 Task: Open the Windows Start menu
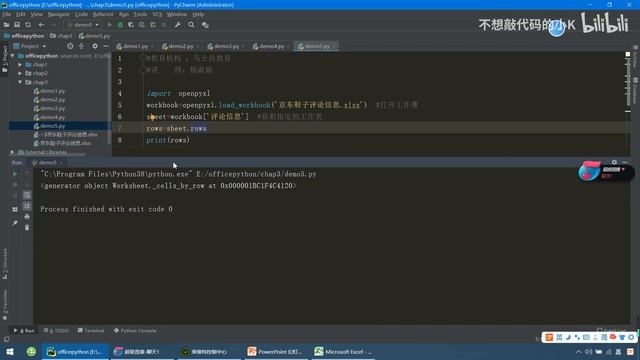click(x=10, y=352)
